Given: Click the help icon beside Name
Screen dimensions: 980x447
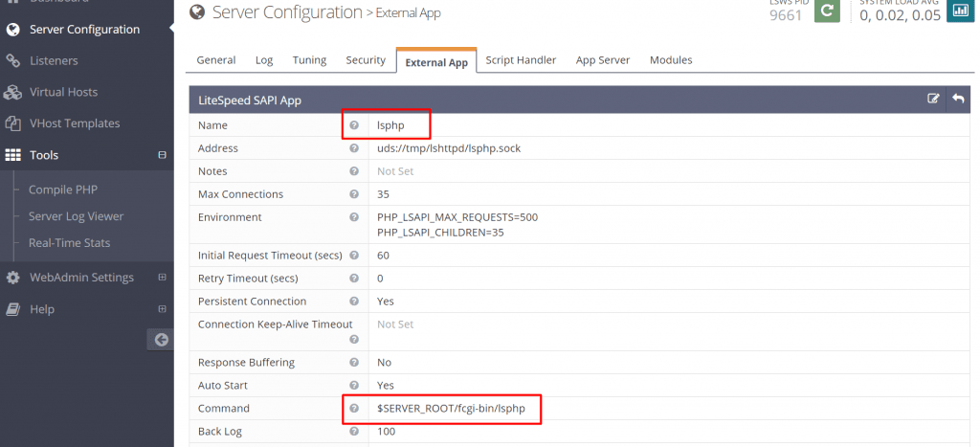Looking at the screenshot, I should (x=354, y=125).
